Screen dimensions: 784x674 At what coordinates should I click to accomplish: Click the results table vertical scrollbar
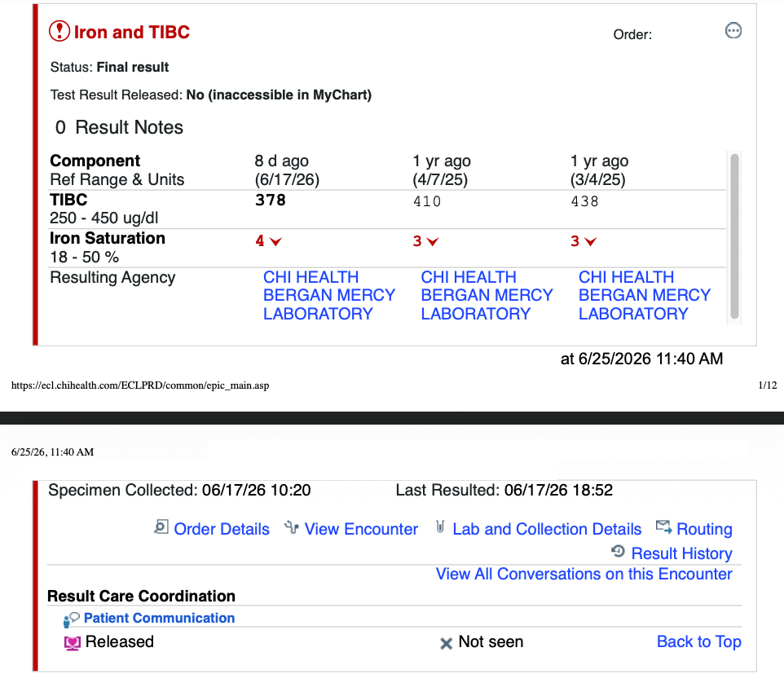[x=734, y=236]
